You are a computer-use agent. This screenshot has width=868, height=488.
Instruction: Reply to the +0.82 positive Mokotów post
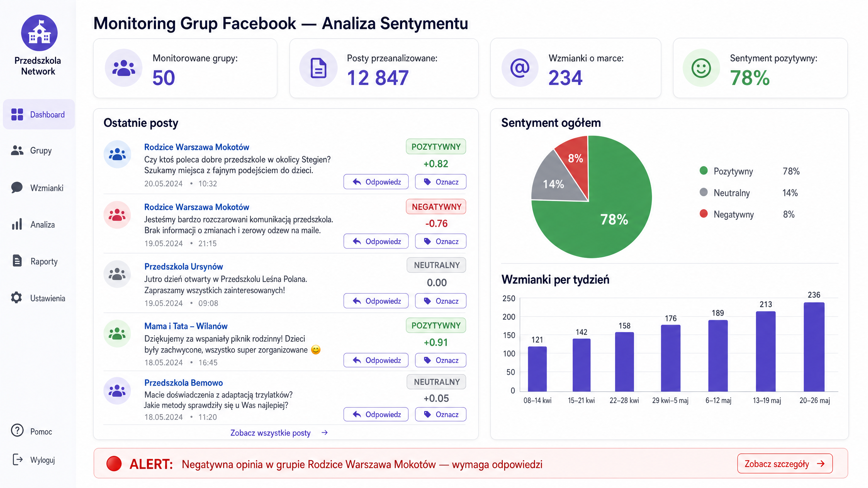pyautogui.click(x=376, y=182)
